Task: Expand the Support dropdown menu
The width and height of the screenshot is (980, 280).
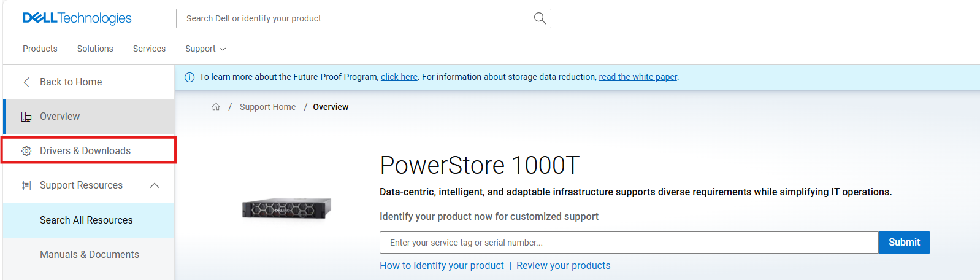Action: [x=205, y=49]
